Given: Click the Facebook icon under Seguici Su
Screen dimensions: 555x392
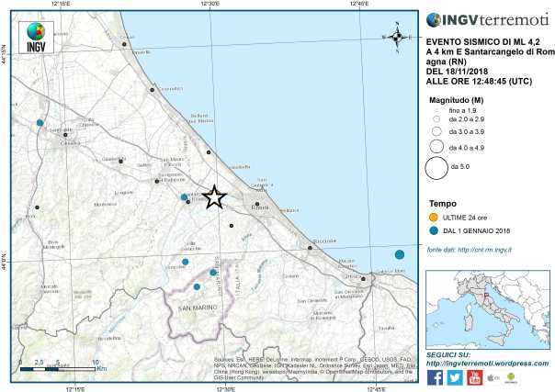Looking at the screenshot, I should [x=436, y=377].
